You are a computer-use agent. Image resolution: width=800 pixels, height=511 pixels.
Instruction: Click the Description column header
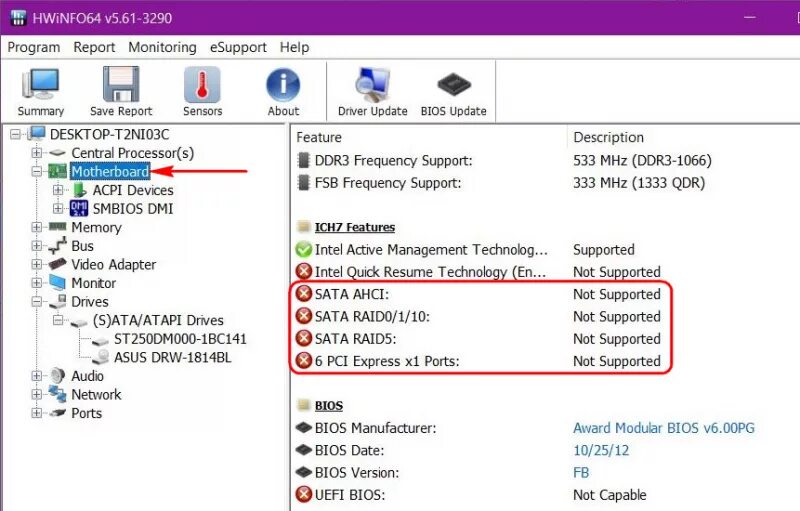608,137
